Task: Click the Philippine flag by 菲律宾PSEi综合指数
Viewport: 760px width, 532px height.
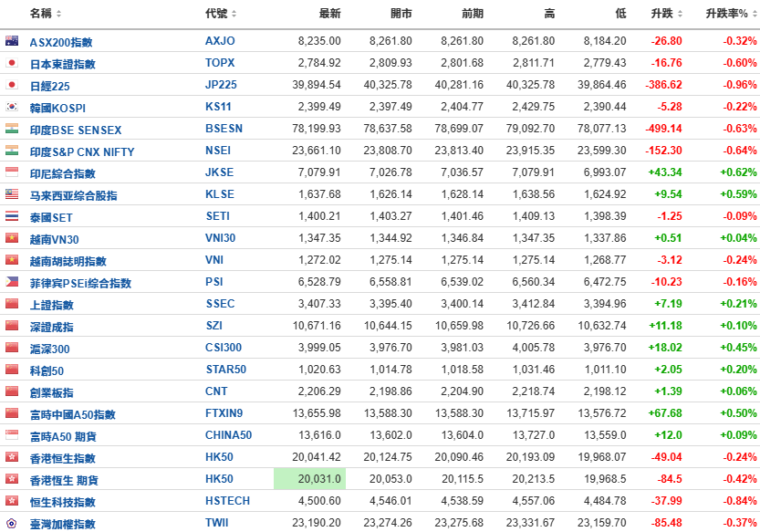Action: tap(12, 282)
